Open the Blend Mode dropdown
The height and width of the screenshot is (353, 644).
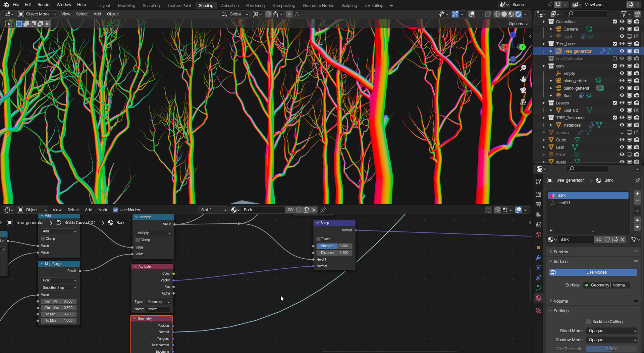click(612, 331)
